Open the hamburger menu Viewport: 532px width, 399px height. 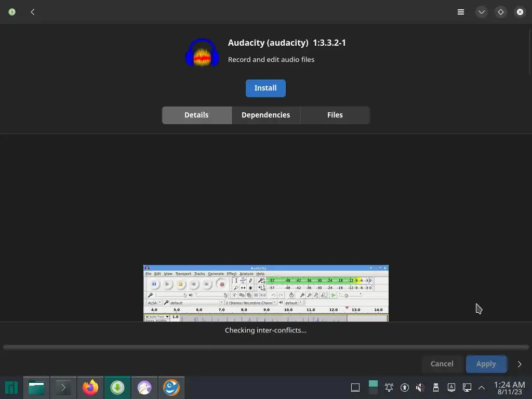[x=461, y=12]
